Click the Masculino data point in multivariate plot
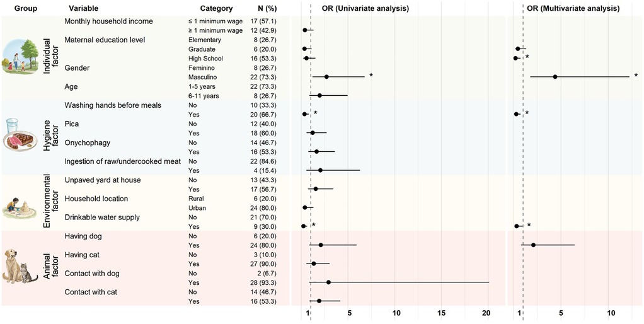The width and height of the screenshot is (644, 324). click(555, 76)
